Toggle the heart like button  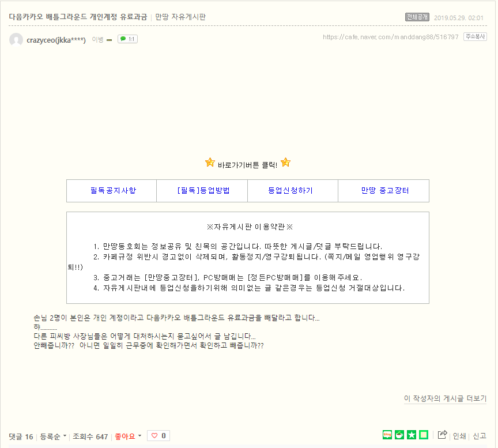click(158, 436)
